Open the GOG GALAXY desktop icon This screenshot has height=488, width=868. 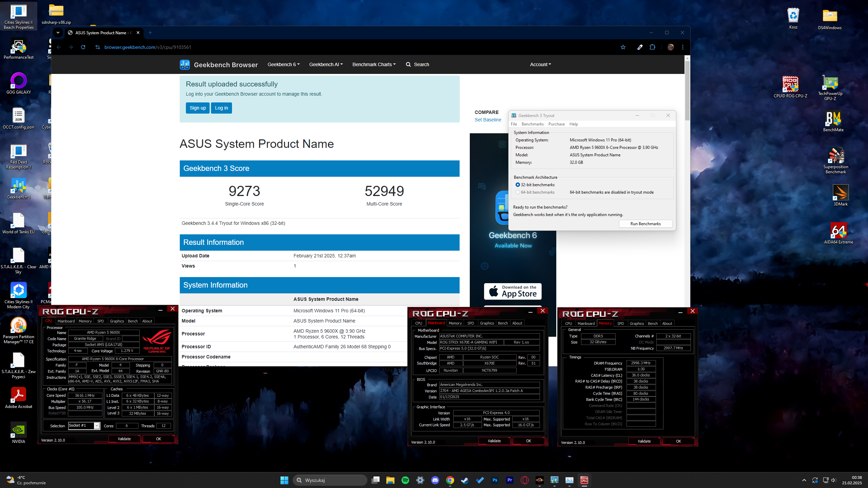pos(19,83)
